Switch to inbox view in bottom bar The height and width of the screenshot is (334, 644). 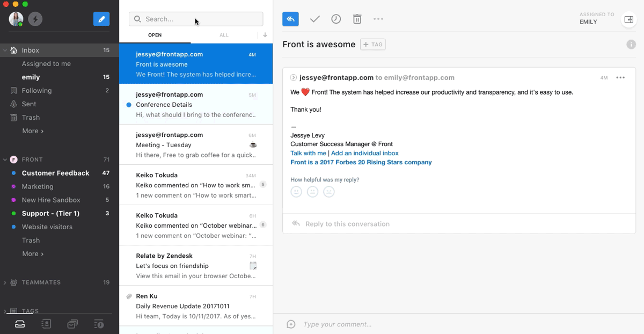coord(20,324)
